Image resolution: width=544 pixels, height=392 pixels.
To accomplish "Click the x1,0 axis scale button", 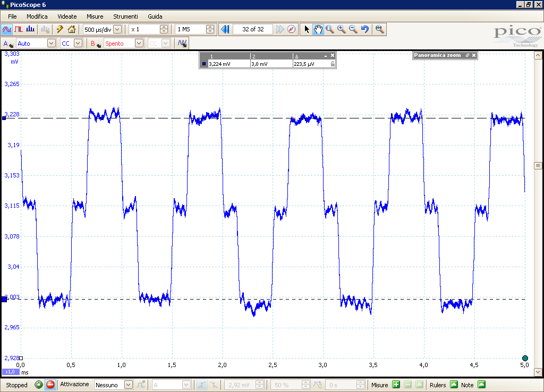I will (11, 372).
